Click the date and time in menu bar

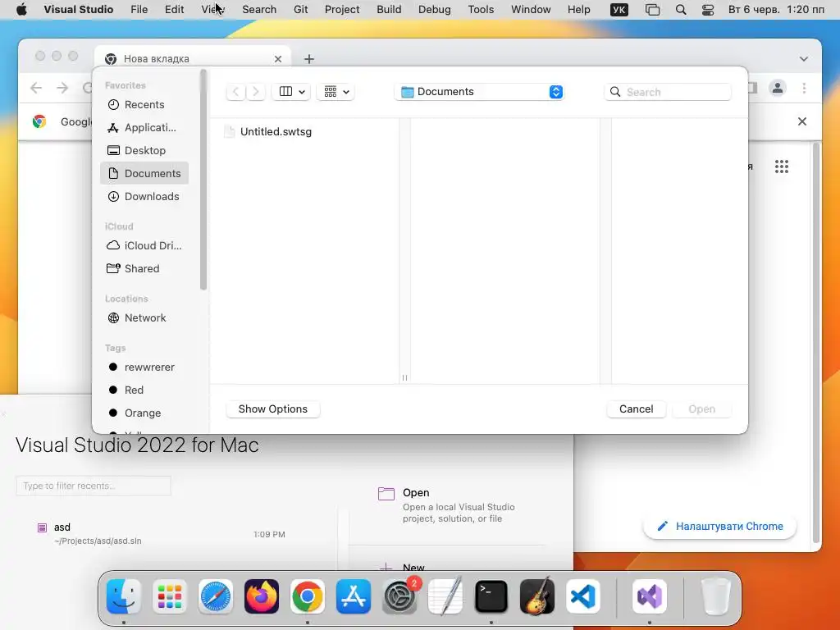pyautogui.click(x=776, y=10)
